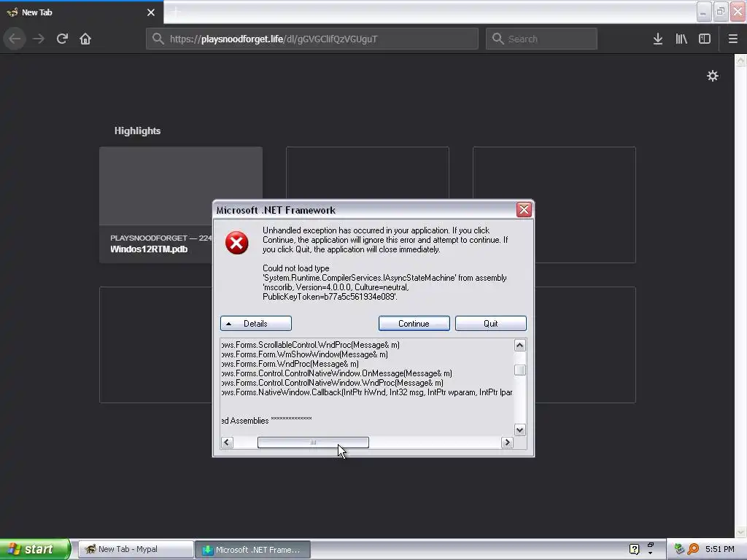Click the Loaded Assemblies line in details
The width and height of the screenshot is (747, 560).
(267, 421)
